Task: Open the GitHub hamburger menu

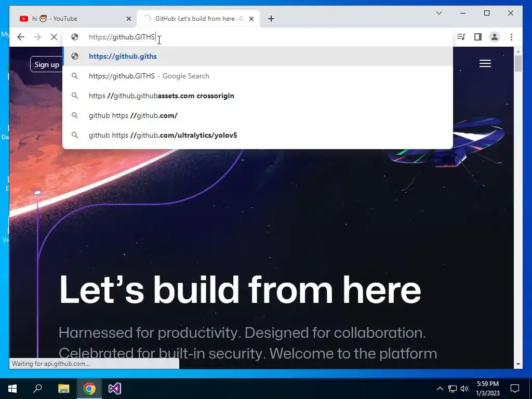Action: tap(485, 63)
